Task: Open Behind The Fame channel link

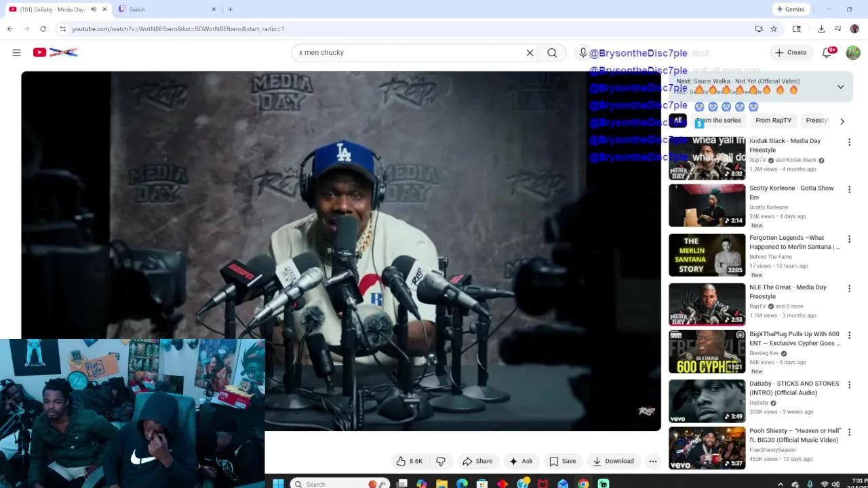Action: point(770,257)
